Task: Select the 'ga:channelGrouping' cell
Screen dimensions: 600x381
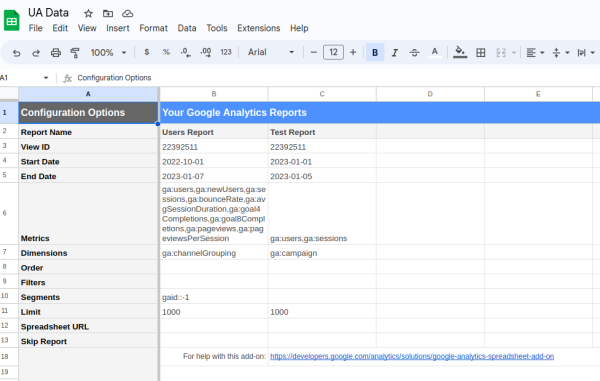Action: pos(214,253)
